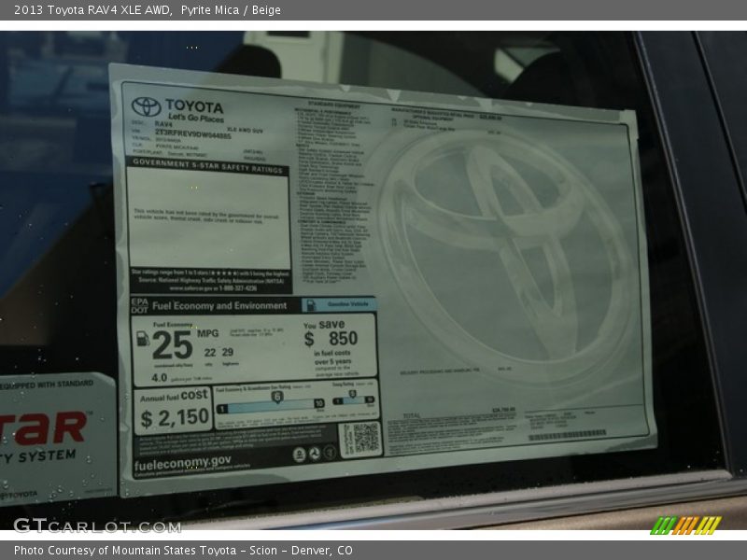Click the title '2013 Toyota RAV4 XLE AWD'
The height and width of the screenshot is (560, 747).
point(92,10)
